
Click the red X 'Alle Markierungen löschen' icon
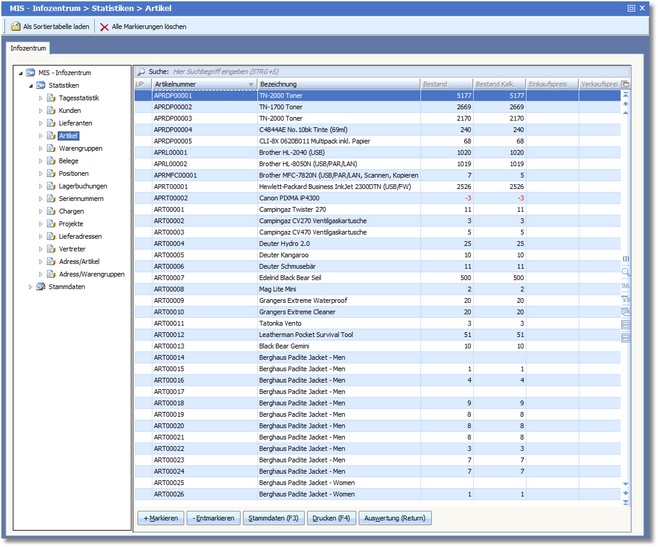[104, 26]
